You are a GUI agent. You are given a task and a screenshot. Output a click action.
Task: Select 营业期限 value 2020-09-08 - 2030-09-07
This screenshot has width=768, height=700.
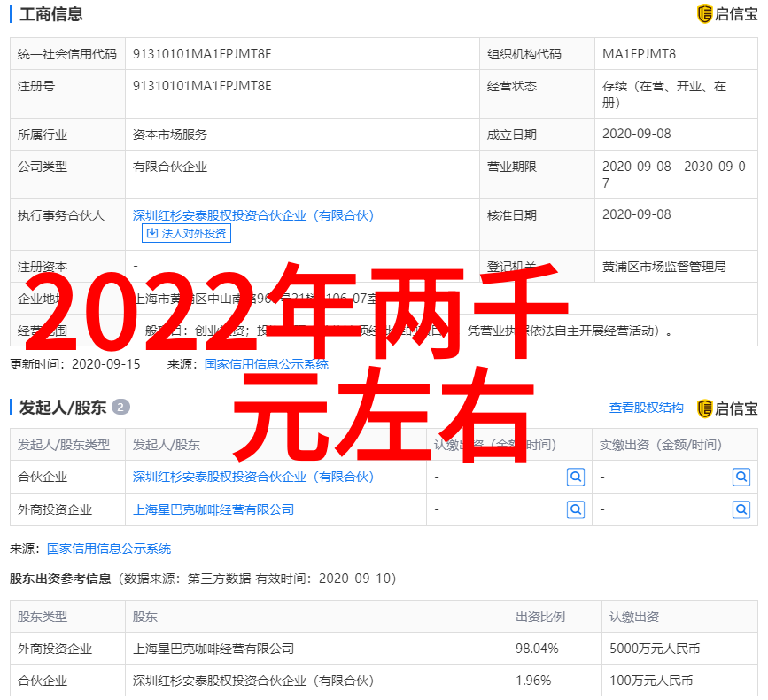(x=673, y=175)
